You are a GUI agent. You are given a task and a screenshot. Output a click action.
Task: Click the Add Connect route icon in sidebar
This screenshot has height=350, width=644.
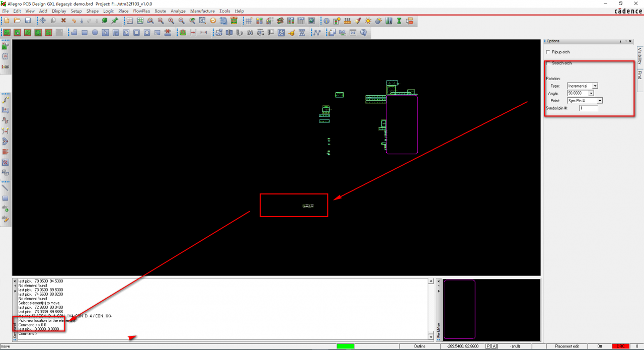[x=6, y=100]
